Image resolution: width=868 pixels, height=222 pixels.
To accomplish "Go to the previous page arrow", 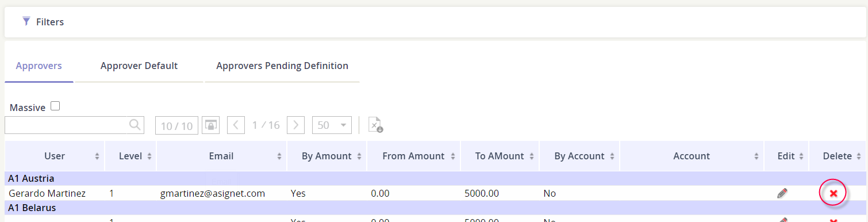I will coord(236,125).
